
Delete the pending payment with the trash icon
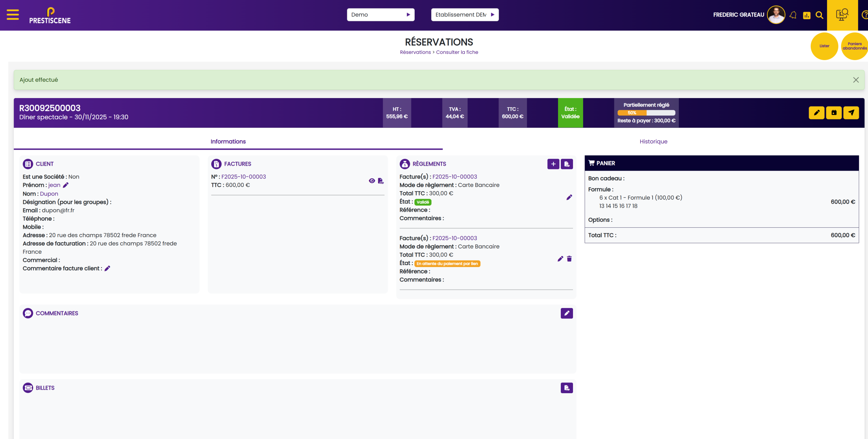point(569,259)
